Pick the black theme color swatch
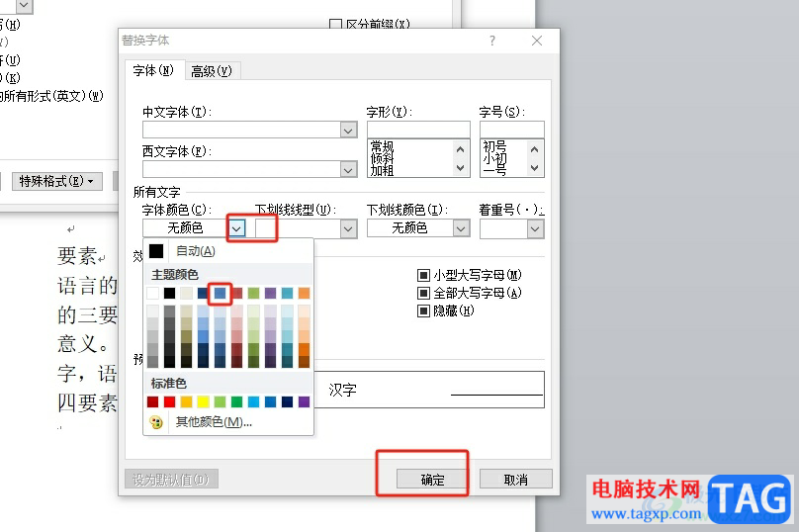Image resolution: width=799 pixels, height=532 pixels. pyautogui.click(x=170, y=293)
